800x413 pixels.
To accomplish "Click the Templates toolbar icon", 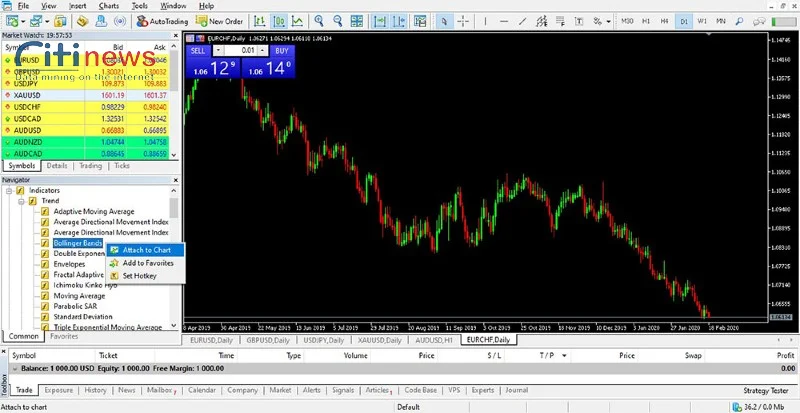I will [x=420, y=21].
